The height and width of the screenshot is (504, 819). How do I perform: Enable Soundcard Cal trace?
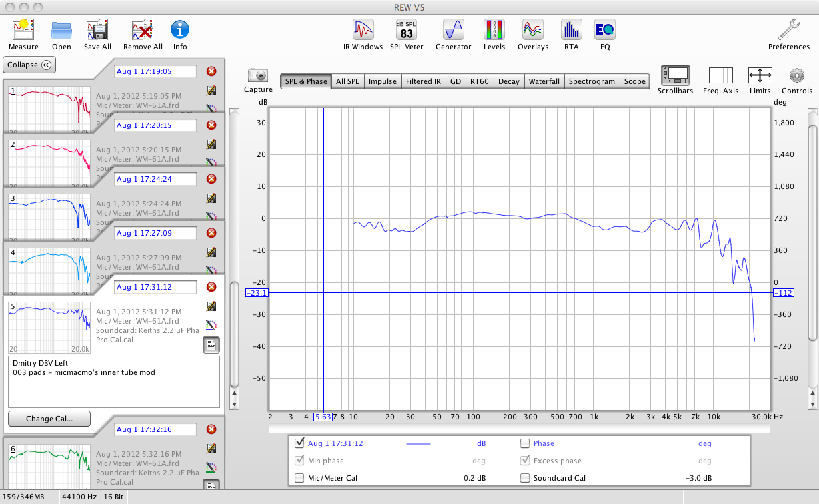525,477
